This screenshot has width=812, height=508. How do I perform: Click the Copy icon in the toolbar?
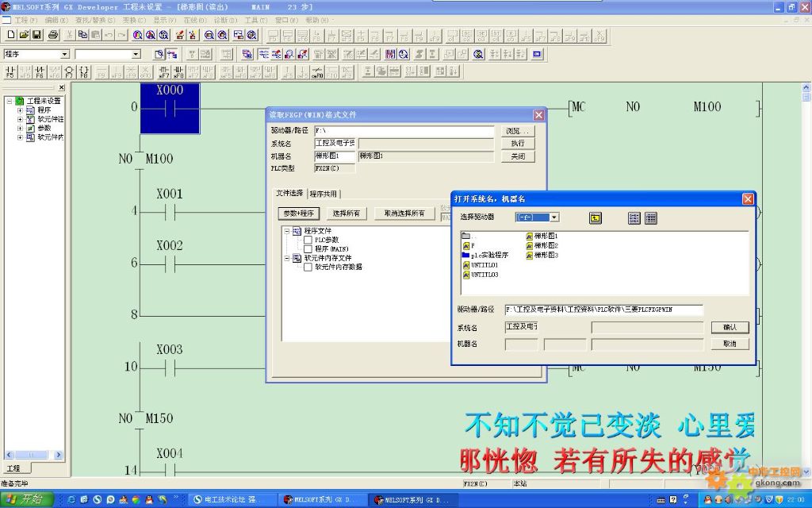point(82,35)
